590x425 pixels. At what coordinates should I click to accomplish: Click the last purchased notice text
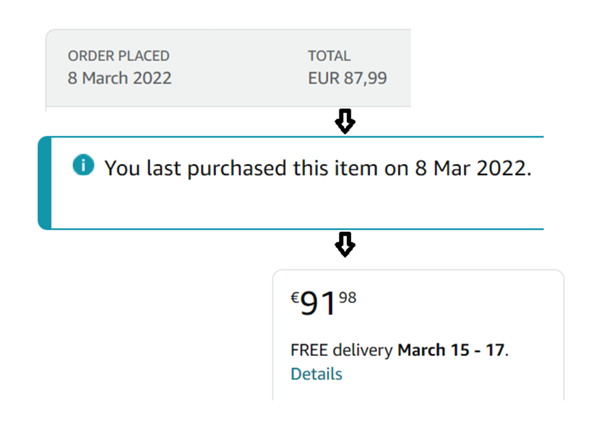318,168
